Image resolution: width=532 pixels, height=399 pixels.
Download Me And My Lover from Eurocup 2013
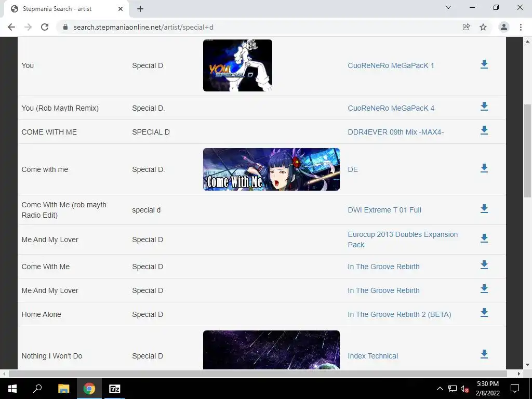click(x=484, y=238)
